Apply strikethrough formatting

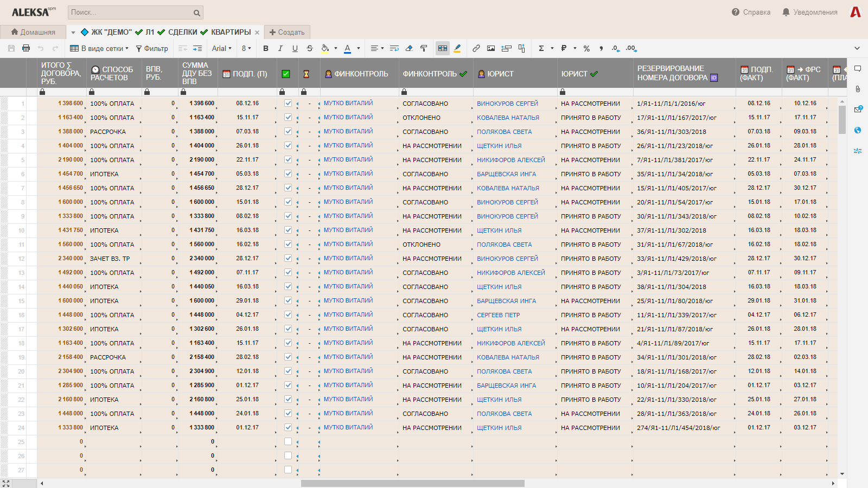click(310, 48)
